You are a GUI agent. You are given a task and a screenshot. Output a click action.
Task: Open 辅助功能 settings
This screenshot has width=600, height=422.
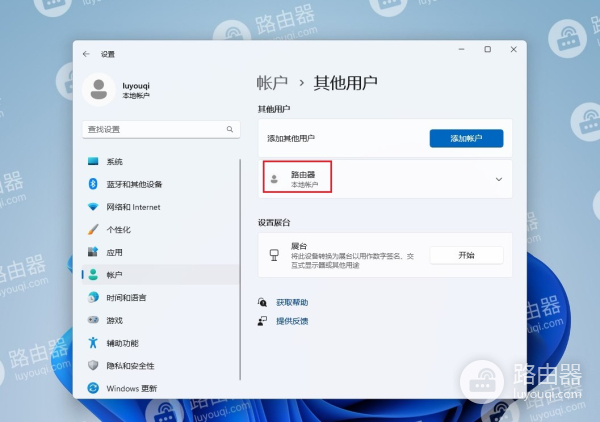pos(161,343)
